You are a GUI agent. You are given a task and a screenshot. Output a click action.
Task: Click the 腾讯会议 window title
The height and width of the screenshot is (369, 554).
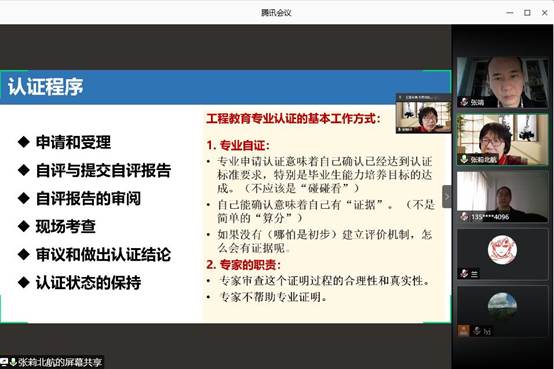tap(276, 13)
